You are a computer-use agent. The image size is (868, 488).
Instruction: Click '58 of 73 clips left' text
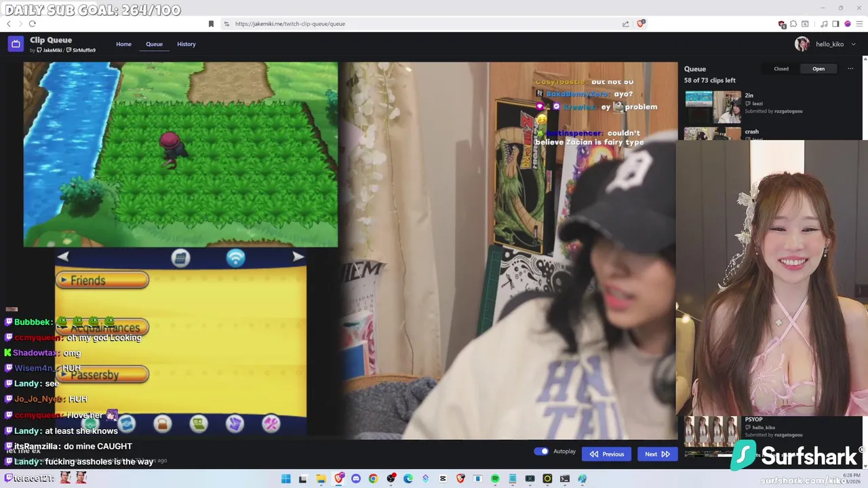click(x=710, y=81)
